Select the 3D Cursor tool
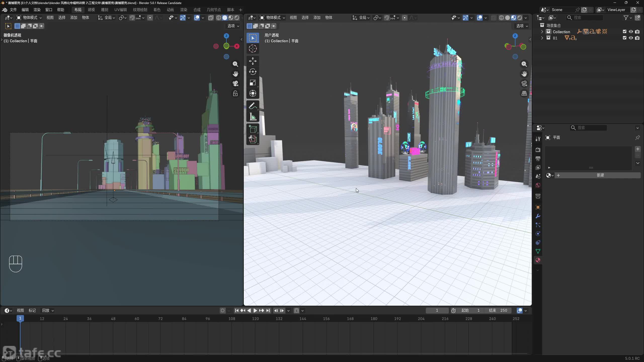 [253, 49]
